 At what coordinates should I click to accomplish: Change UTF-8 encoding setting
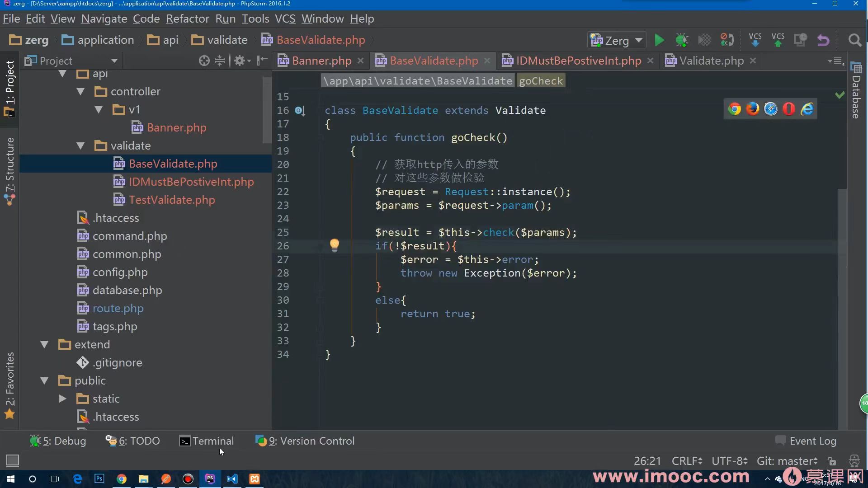coord(729,461)
